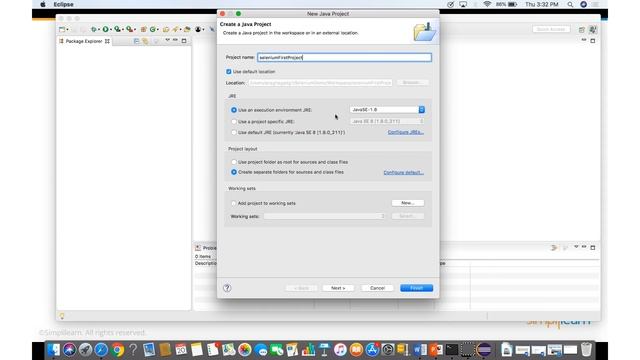Click the Cancel button
The image size is (640, 360).
[x=377, y=288]
